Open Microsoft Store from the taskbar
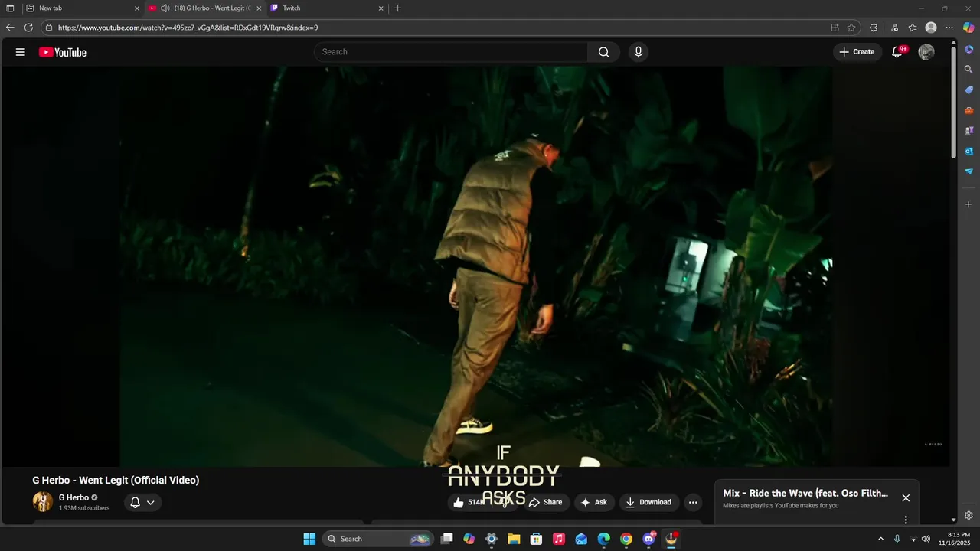The width and height of the screenshot is (980, 551). point(536,539)
